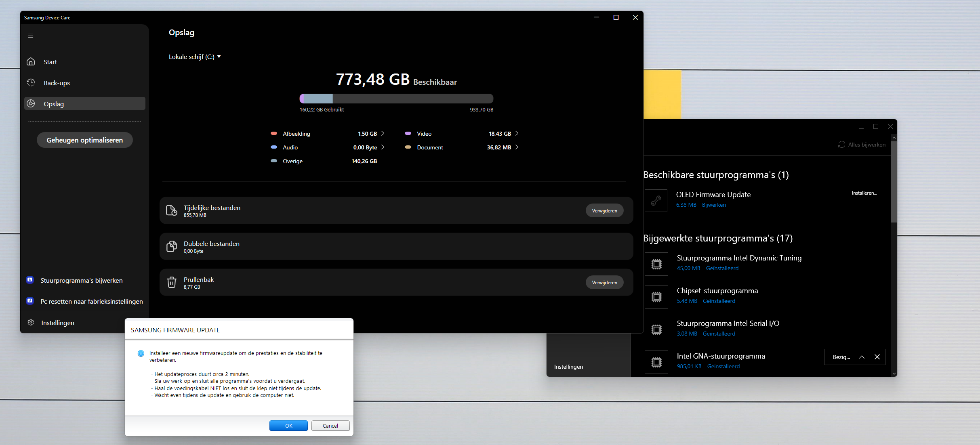Click Verwijderen for Tijdelijke bestanden

(604, 210)
